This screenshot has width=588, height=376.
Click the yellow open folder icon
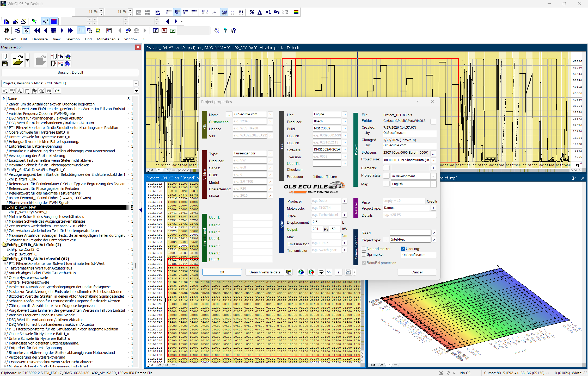[x=17, y=60]
